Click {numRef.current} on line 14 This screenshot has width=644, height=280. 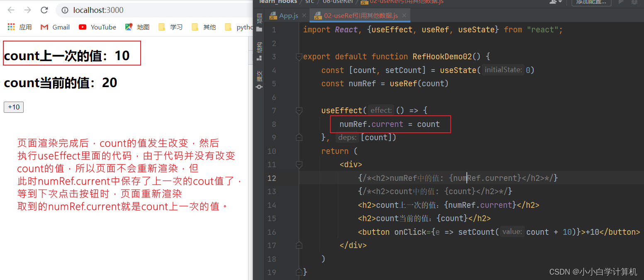pyautogui.click(x=480, y=205)
